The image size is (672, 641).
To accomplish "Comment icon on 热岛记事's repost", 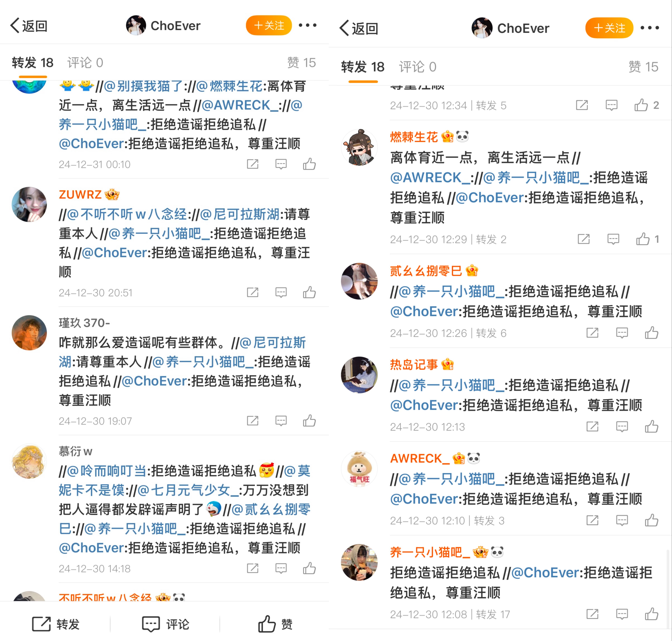I will pos(622,427).
